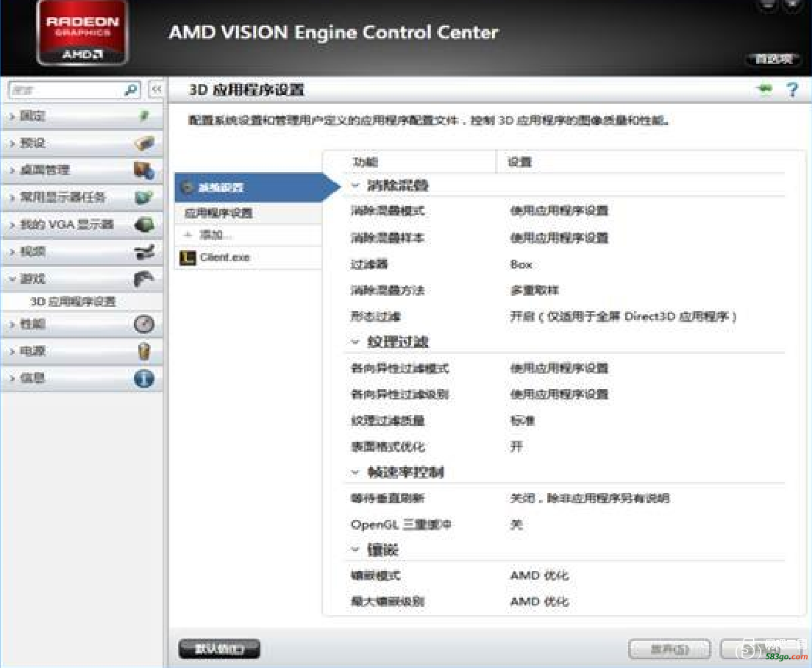Screen dimensions: 812x668
Task: Click the 常用显示器任务 monitor tasks icon
Action: tap(144, 197)
